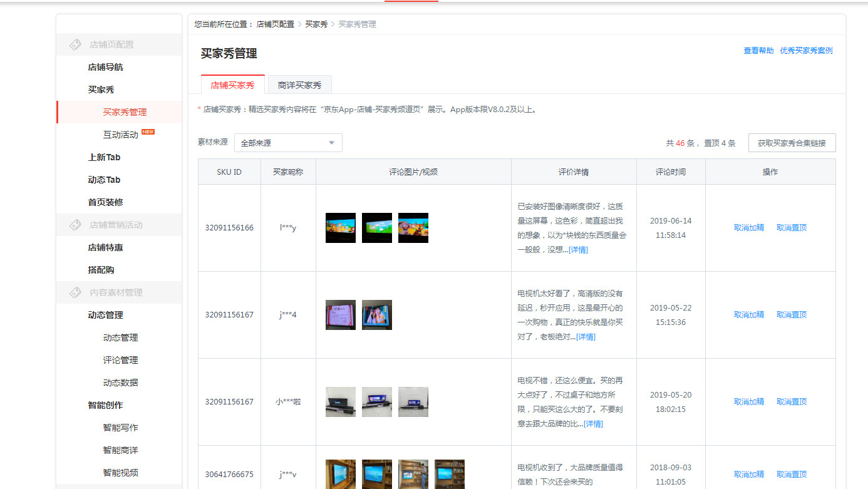This screenshot has height=489, width=868.
Task: Open 搭配购 in the sidebar
Action: point(101,270)
